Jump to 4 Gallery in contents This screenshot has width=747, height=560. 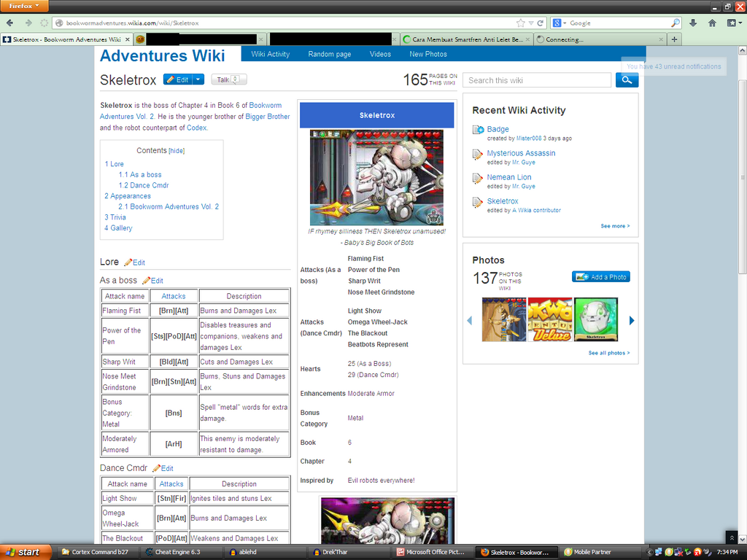[118, 228]
